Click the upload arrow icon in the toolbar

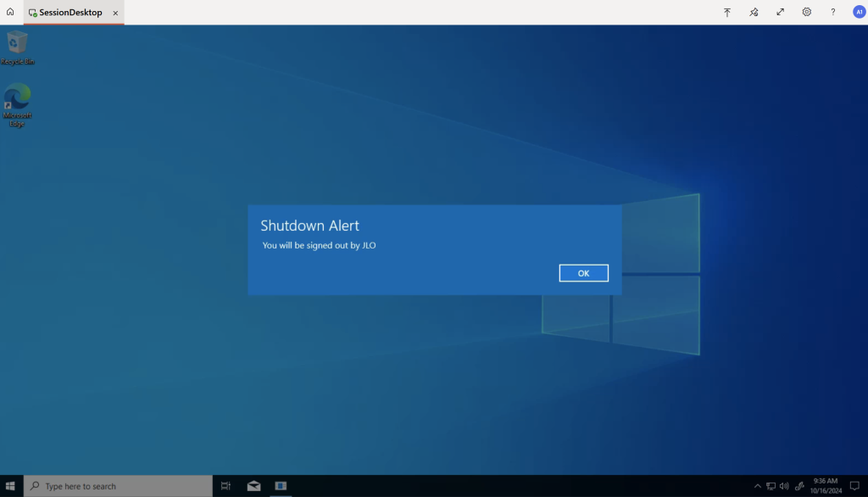tap(726, 12)
